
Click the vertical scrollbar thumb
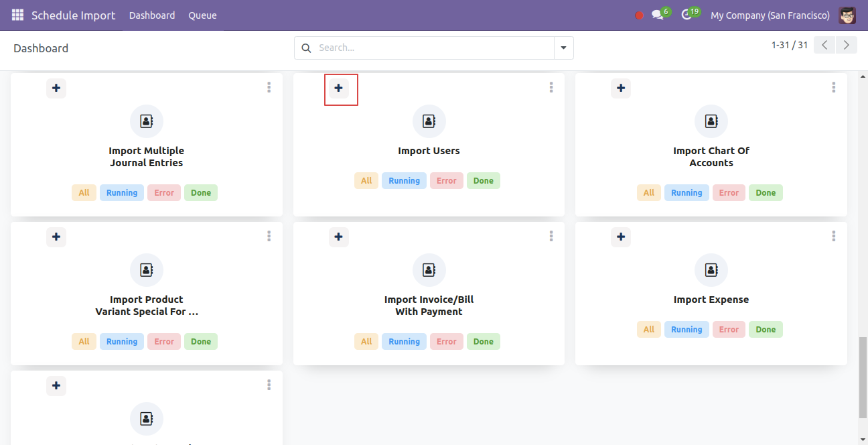(863, 378)
